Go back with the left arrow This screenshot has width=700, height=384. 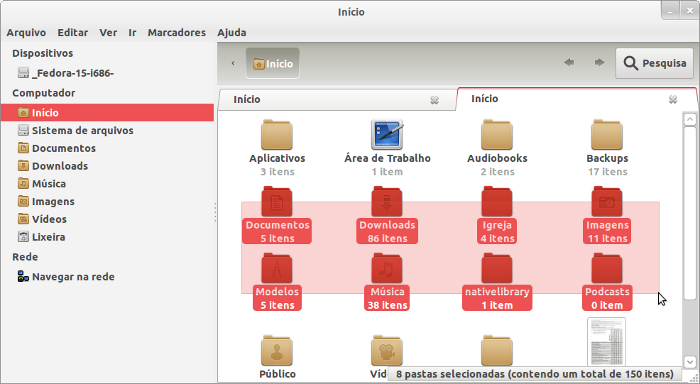pyautogui.click(x=568, y=63)
